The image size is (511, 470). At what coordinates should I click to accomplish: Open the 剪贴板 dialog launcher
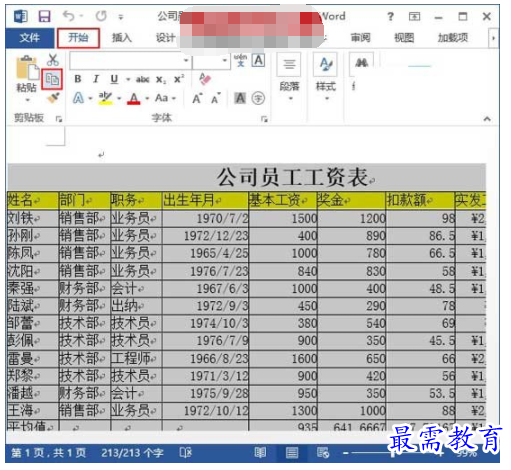(59, 119)
